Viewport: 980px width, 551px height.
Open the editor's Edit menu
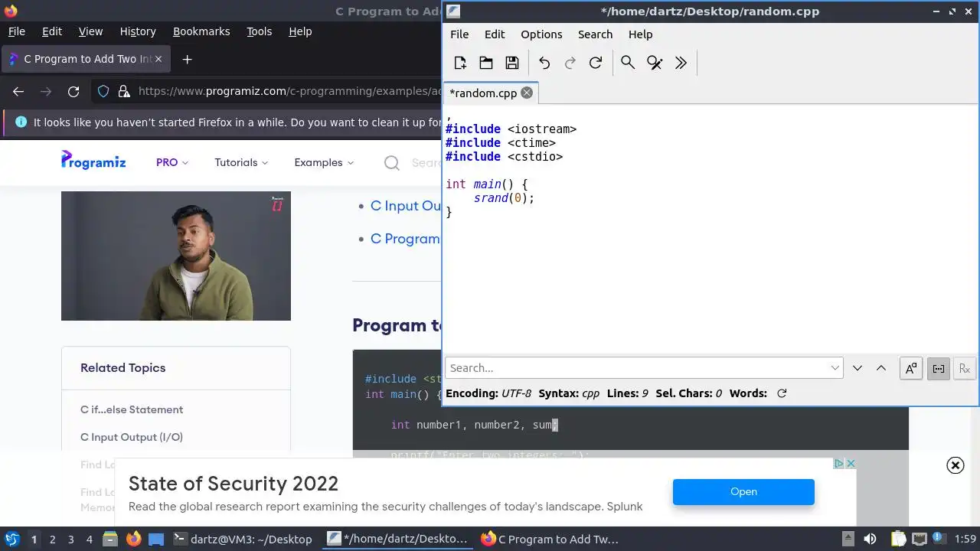(x=495, y=34)
